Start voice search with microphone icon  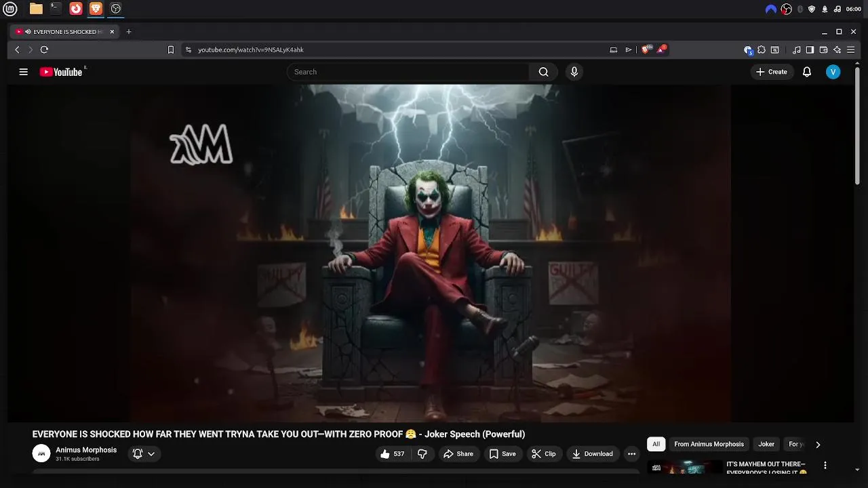[x=574, y=72]
